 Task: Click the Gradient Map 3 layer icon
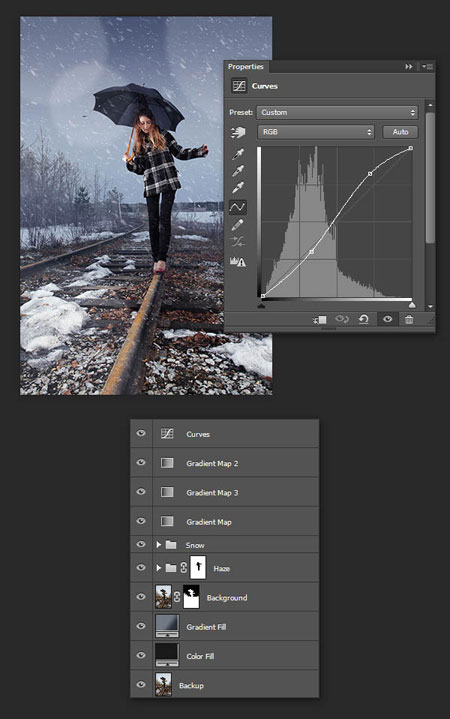tap(167, 492)
